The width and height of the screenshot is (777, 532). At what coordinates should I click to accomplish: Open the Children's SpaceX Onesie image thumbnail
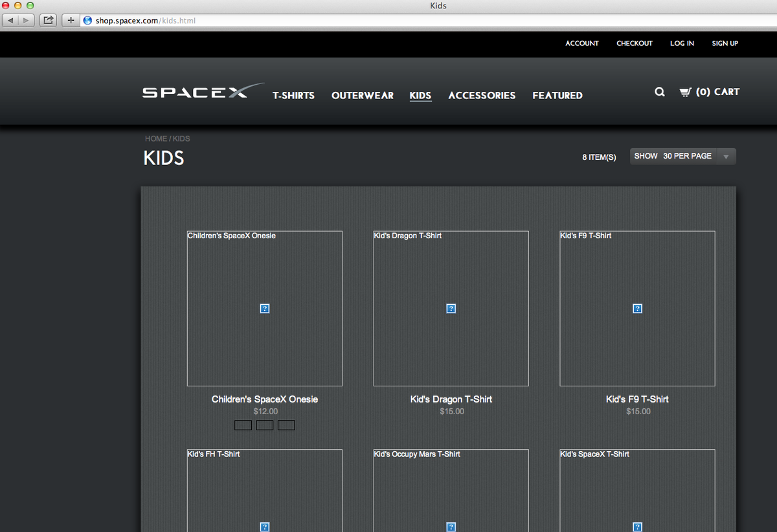(265, 309)
